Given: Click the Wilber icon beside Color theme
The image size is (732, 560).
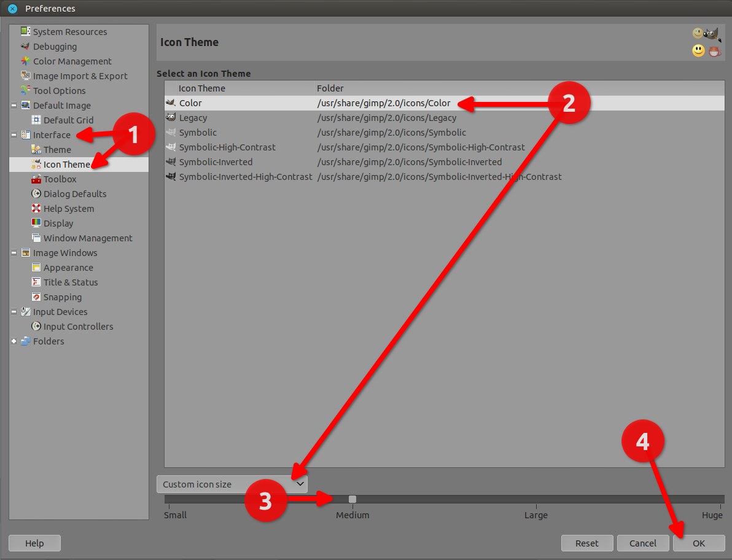Looking at the screenshot, I should [x=171, y=103].
